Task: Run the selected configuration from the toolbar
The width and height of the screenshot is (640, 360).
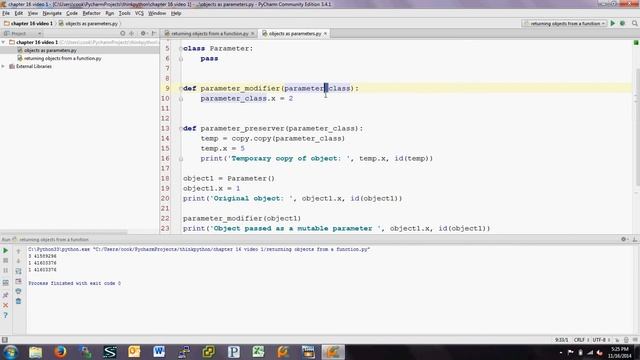Action: click(613, 24)
